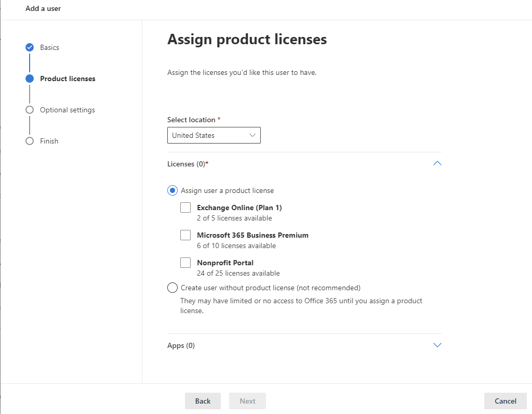Click the Finish step circle indicator
This screenshot has width=532, height=414.
(x=30, y=141)
